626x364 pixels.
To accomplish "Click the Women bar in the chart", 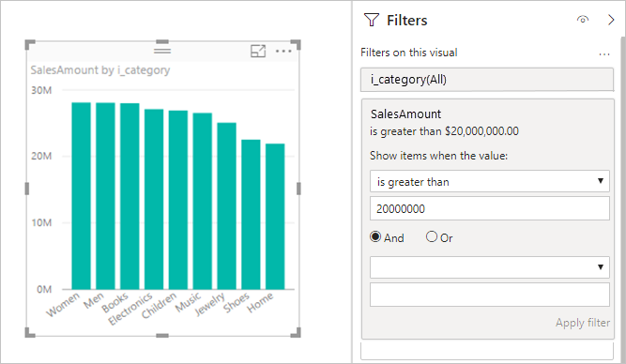I will click(x=81, y=196).
